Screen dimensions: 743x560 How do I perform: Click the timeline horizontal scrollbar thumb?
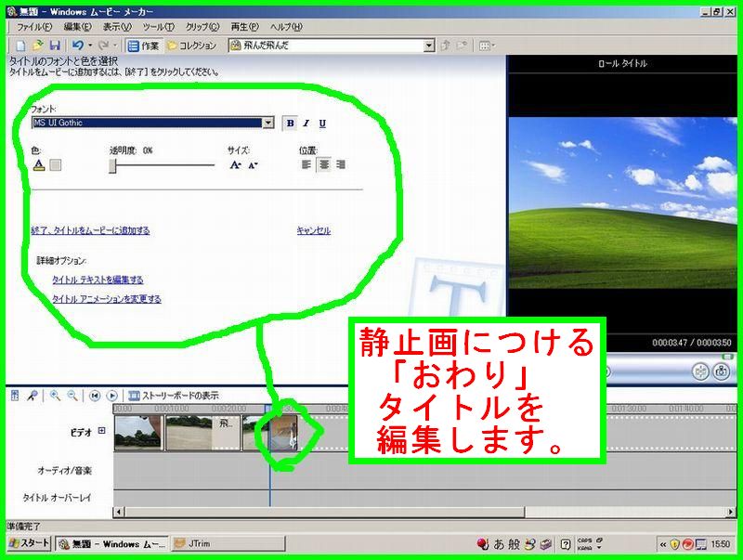click(324, 512)
